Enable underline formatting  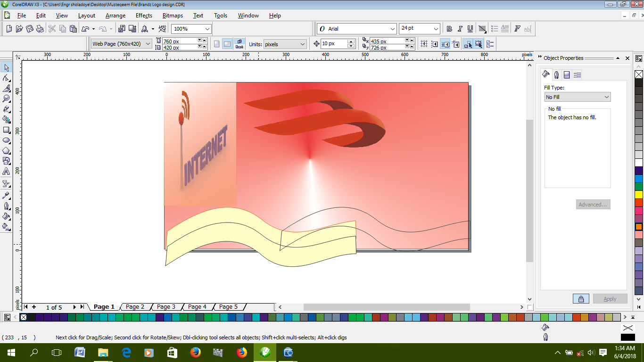[x=470, y=28]
